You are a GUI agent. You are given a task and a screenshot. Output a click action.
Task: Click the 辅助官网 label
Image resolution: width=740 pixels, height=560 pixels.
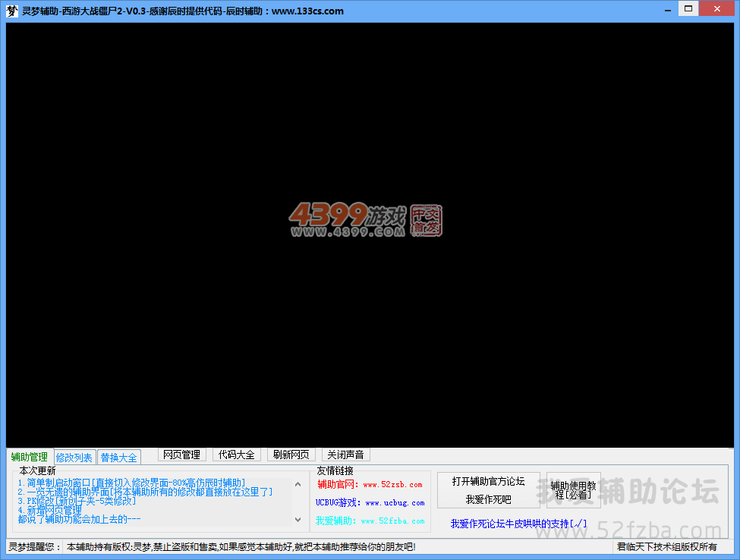point(338,485)
